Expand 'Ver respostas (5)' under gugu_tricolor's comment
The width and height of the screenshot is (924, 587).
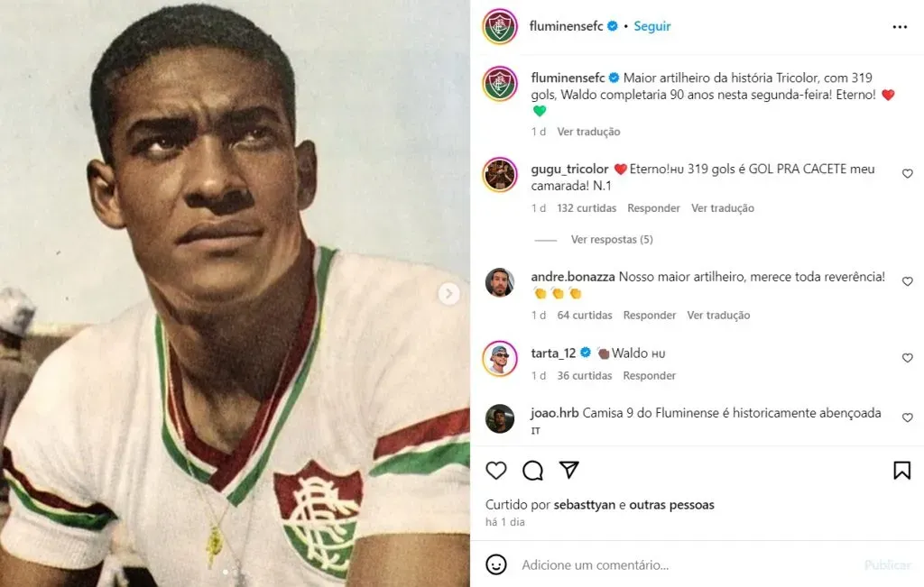click(x=611, y=239)
